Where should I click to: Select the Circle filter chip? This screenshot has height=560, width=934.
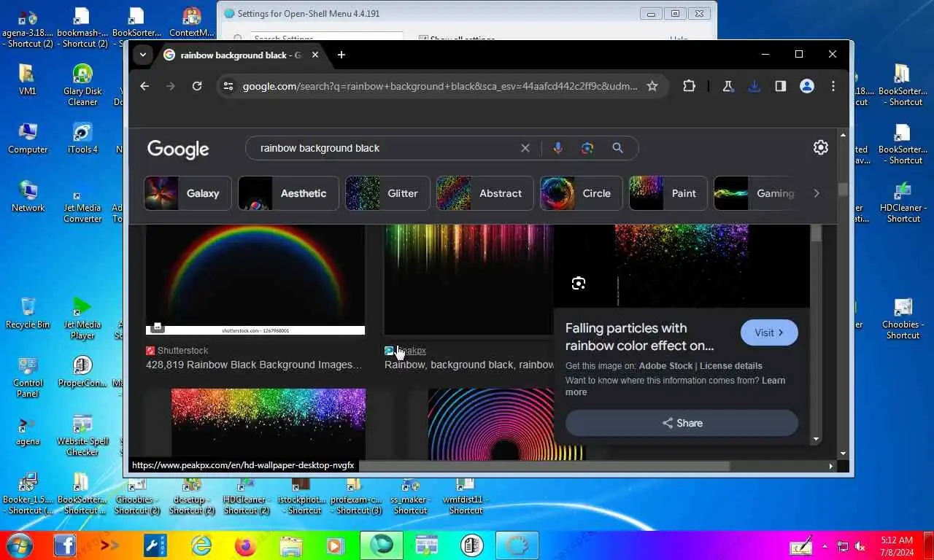click(x=581, y=193)
